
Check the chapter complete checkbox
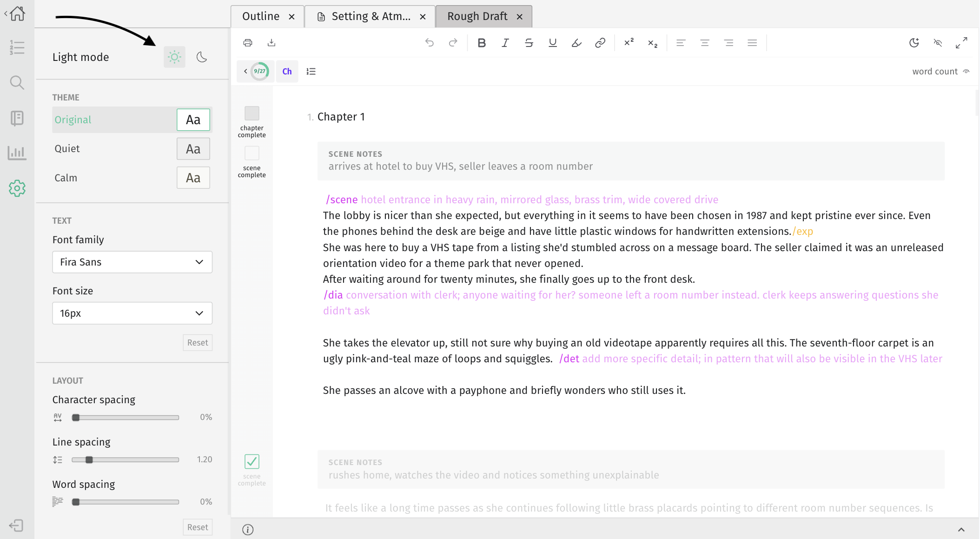pos(252,113)
